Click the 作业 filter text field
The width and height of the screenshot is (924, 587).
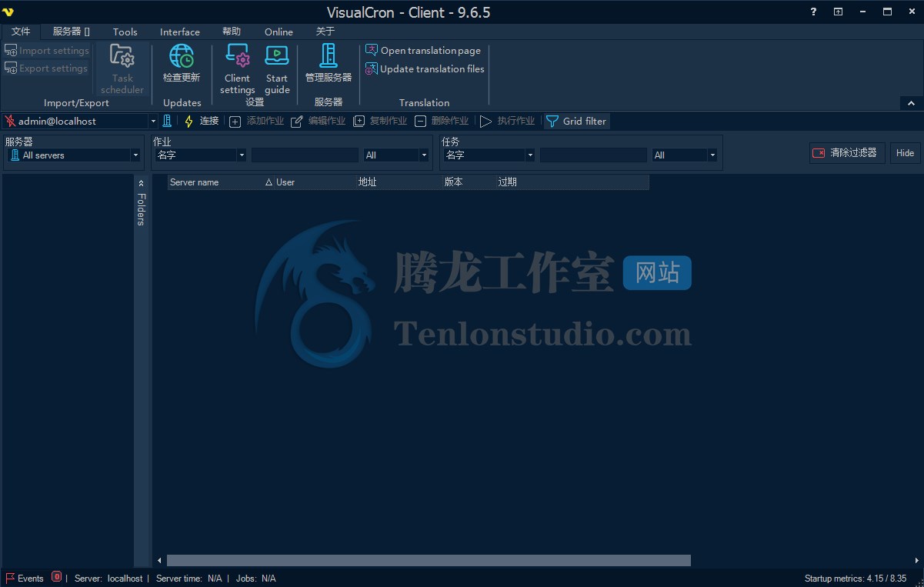pos(305,155)
